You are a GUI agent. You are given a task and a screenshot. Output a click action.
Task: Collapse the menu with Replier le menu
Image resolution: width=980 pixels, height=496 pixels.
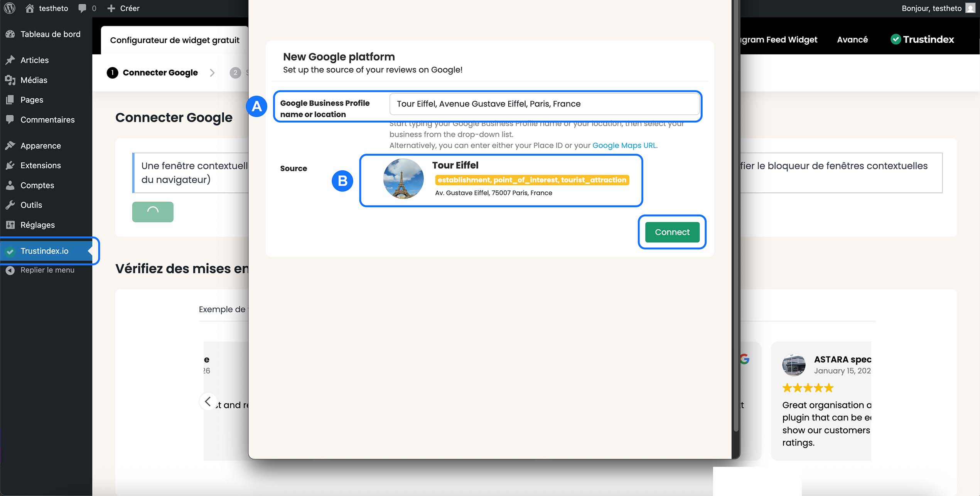tap(47, 270)
